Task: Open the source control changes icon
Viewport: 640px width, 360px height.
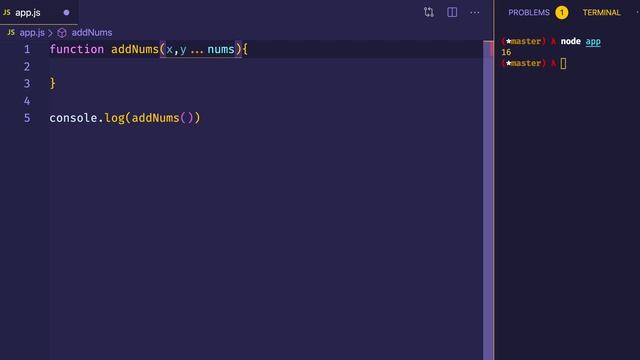Action: click(429, 12)
